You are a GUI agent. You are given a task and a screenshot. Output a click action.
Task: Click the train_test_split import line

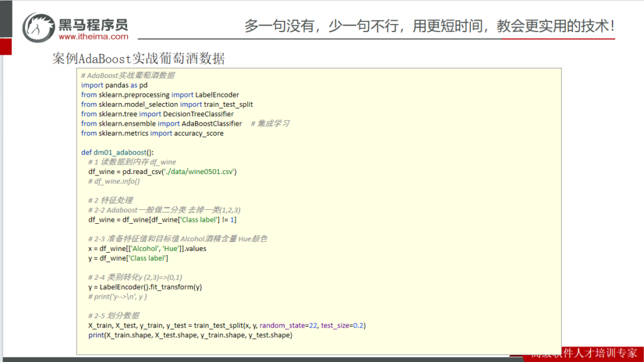point(167,104)
